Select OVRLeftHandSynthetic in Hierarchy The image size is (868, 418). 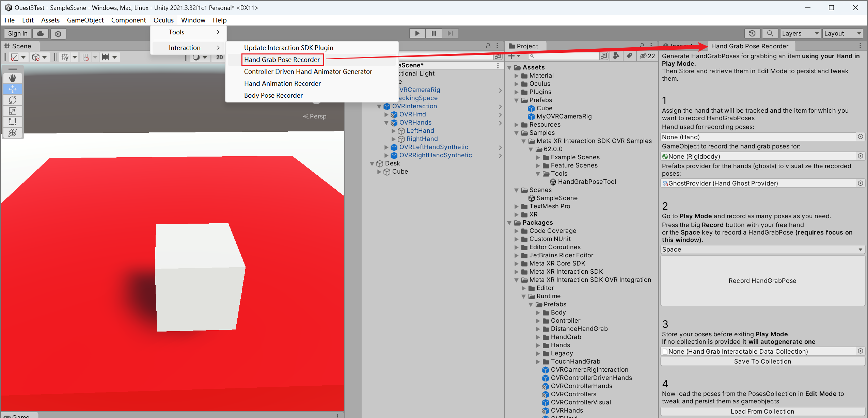(x=433, y=147)
